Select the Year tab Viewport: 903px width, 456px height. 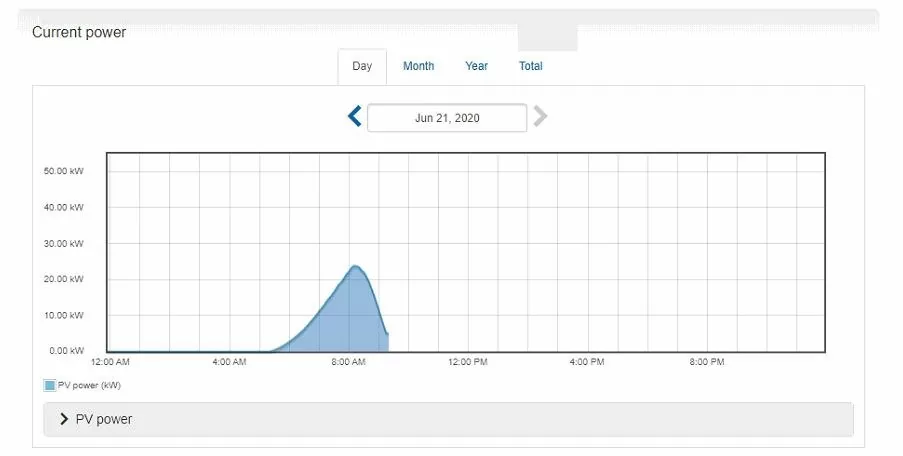click(476, 66)
